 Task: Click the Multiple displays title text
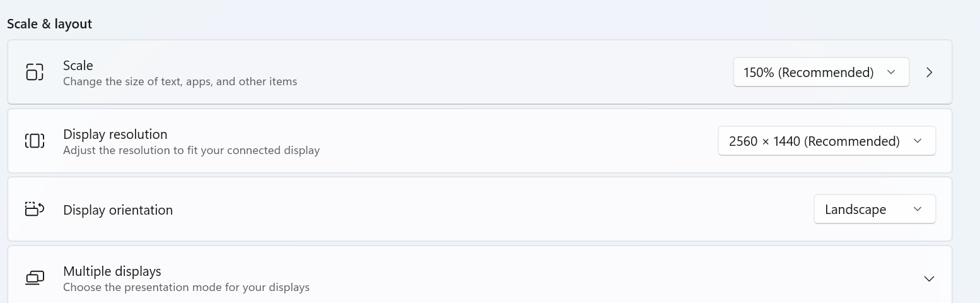(x=112, y=271)
